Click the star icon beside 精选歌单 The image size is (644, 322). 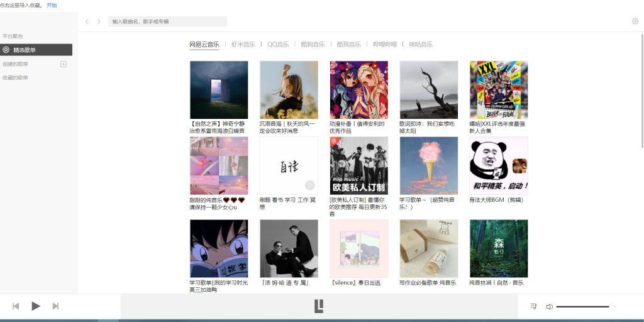[x=6, y=50]
